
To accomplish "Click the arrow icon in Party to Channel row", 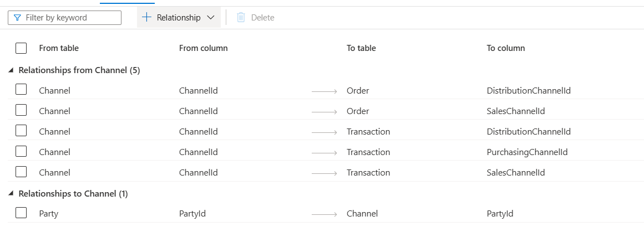I will pos(324,214).
